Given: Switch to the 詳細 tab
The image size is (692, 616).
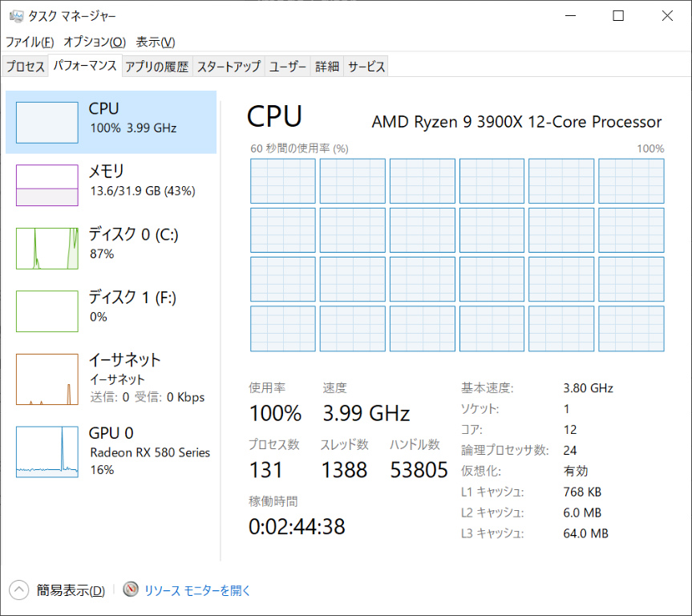Looking at the screenshot, I should [327, 67].
